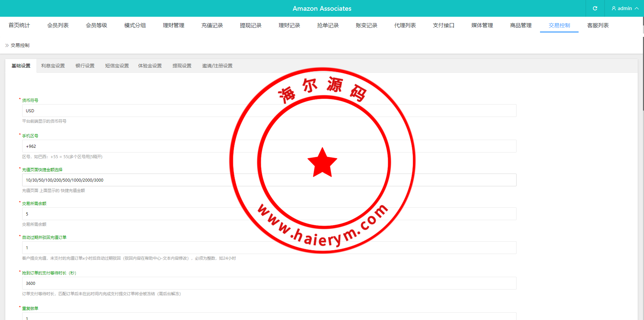Click the 平台前端显示的货币符号 hint text

(x=44, y=121)
